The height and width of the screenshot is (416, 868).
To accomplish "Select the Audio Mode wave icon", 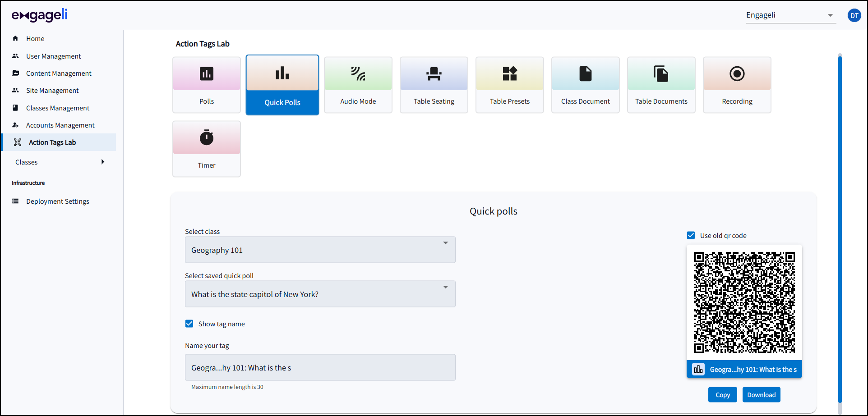I will coord(358,73).
